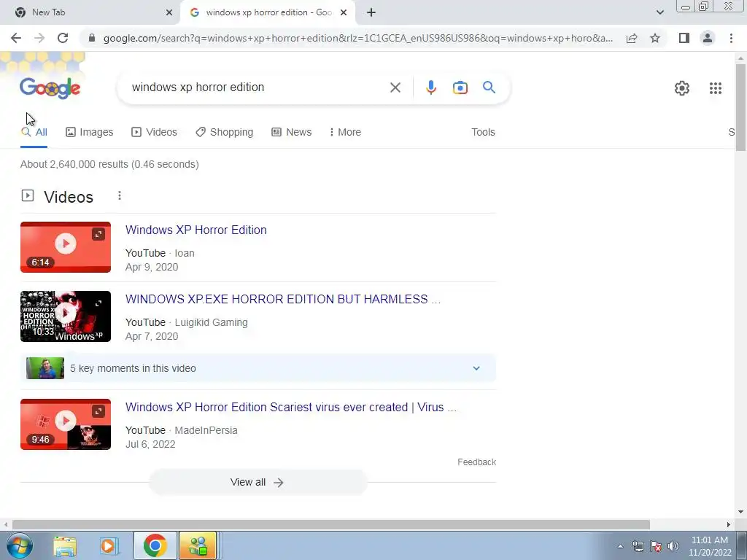
Task: Go back using Chrome's back arrow
Action: point(16,38)
